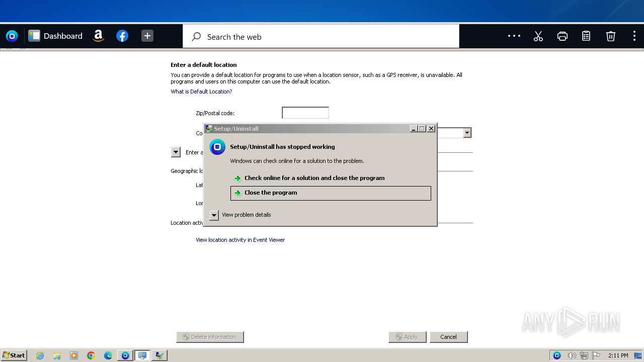This screenshot has width=644, height=362.
Task: Select Close the program option
Action: click(331, 193)
